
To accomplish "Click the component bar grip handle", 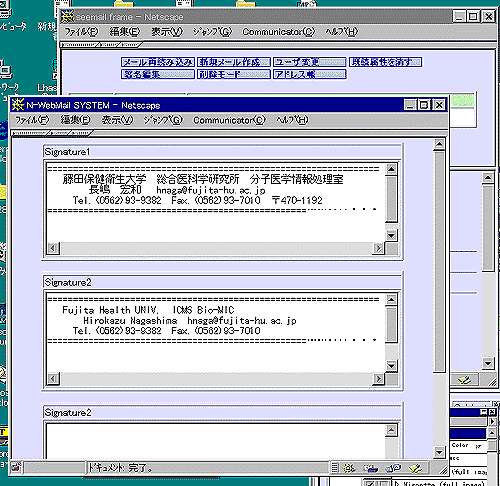I will click(335, 468).
